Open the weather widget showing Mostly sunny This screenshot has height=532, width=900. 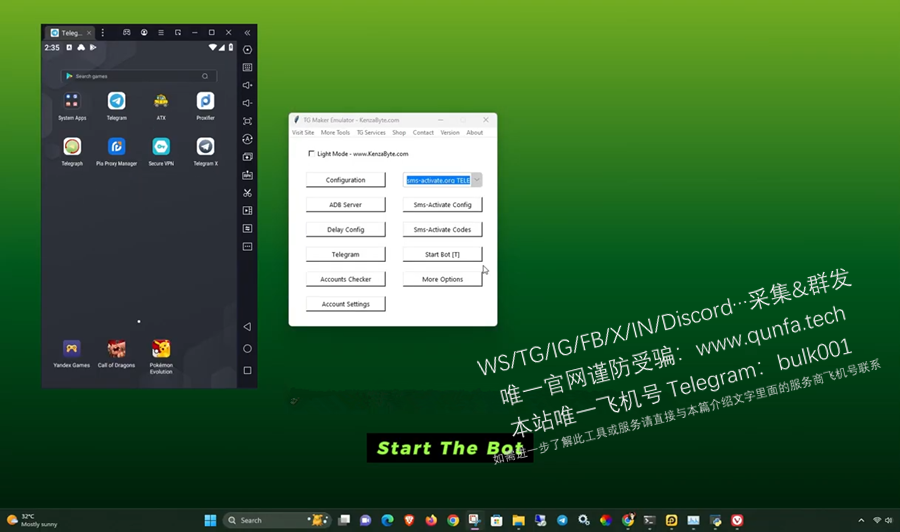pos(32,520)
